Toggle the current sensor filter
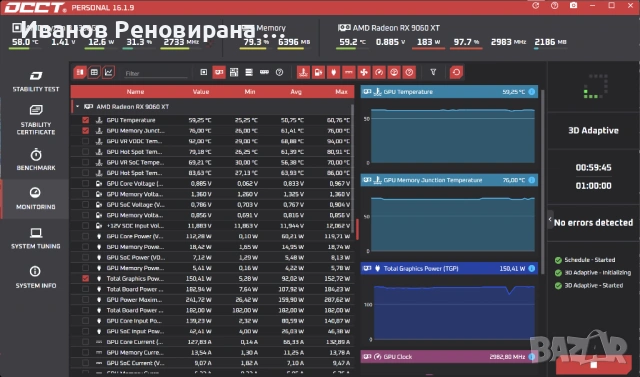This screenshot has height=377, width=640. (x=349, y=73)
